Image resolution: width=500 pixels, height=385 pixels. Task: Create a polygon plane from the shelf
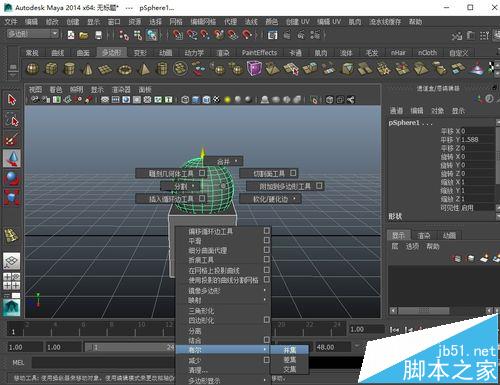coord(105,69)
